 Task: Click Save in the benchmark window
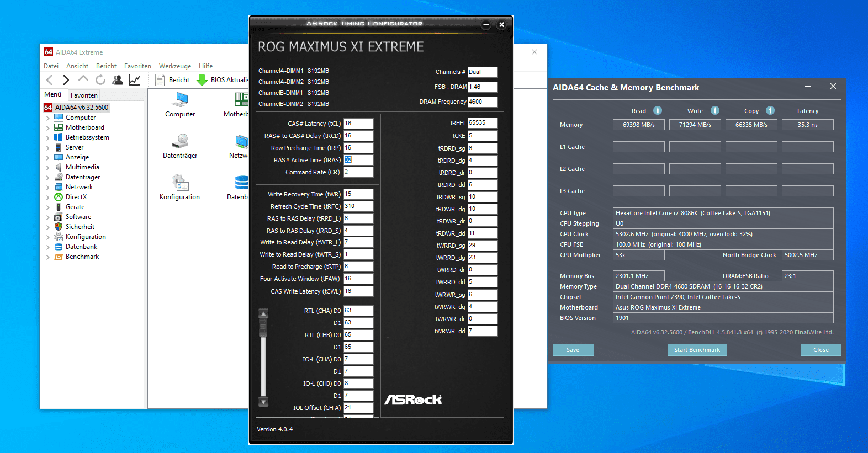coord(573,350)
